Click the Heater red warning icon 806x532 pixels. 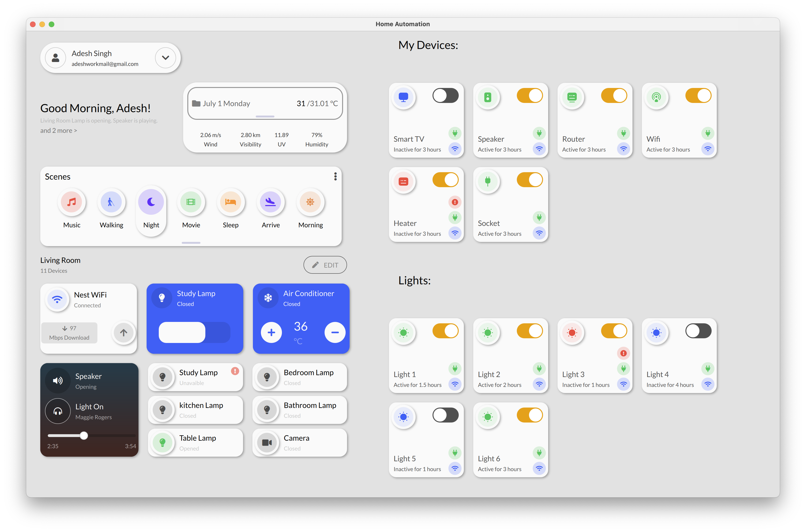tap(455, 202)
